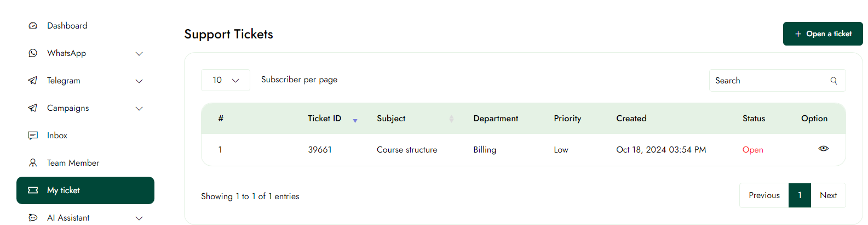This screenshot has width=868, height=225.
Task: Click the Campaigns send icon
Action: 33,108
